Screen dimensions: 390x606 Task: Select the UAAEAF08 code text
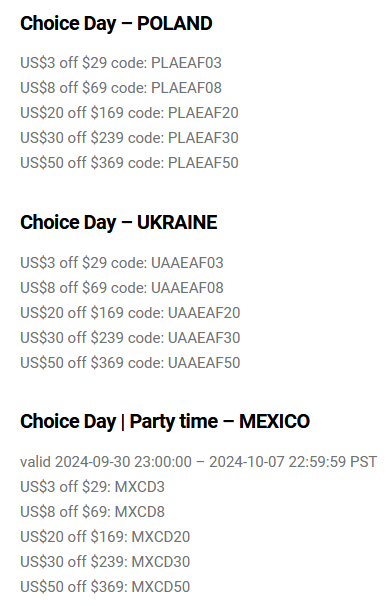pos(187,288)
